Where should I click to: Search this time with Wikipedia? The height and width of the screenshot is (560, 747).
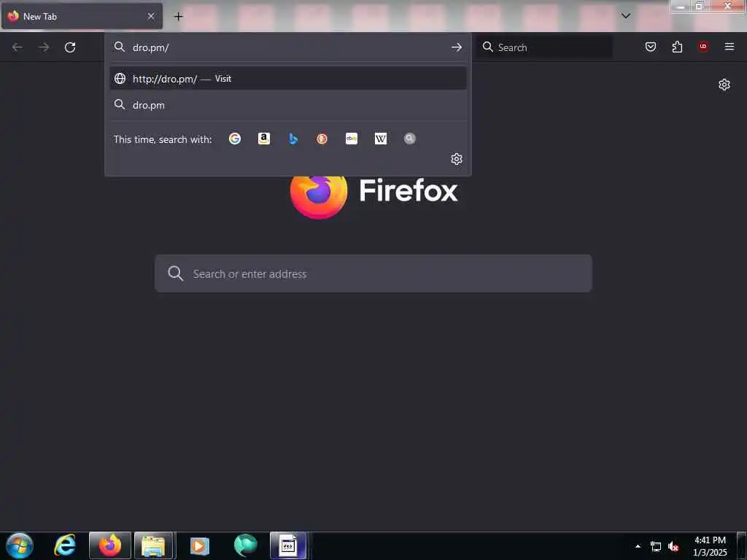(x=381, y=139)
